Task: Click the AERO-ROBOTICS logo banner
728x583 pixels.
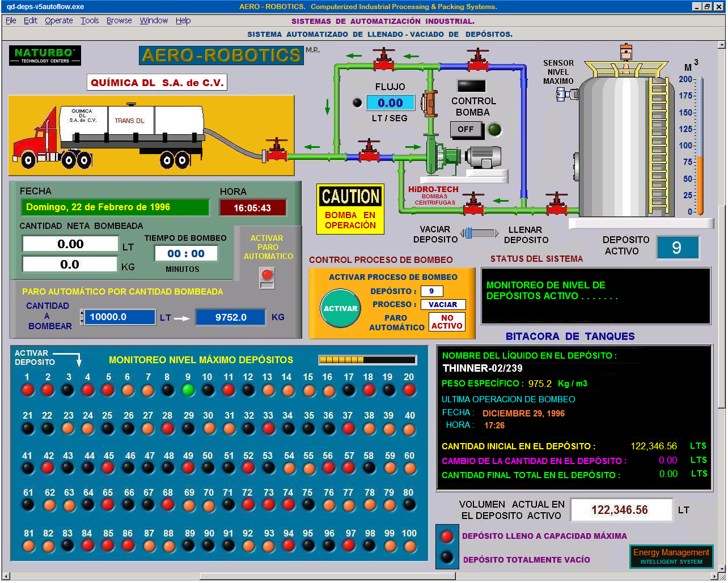Action: [221, 55]
